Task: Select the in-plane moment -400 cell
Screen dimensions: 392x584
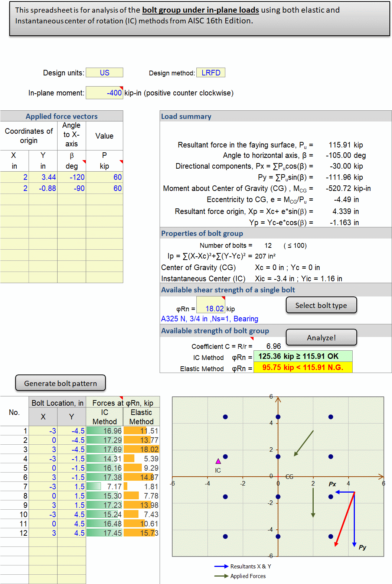Action: pyautogui.click(x=104, y=93)
